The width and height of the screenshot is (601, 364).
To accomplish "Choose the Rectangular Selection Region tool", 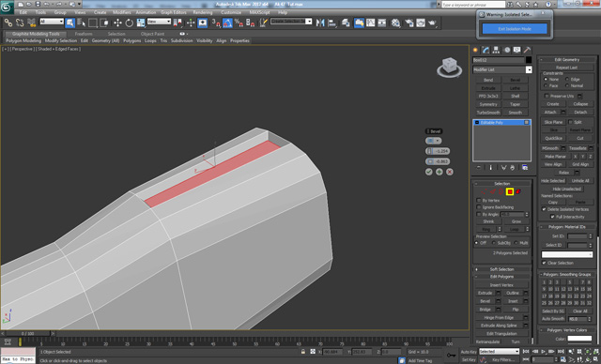I will click(92, 23).
